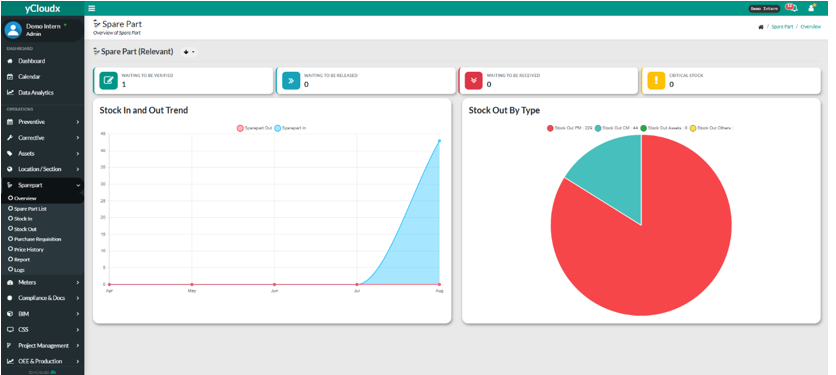This screenshot has width=836, height=375.
Task: Click the Compliance & Docs circle icon
Action: 10,298
